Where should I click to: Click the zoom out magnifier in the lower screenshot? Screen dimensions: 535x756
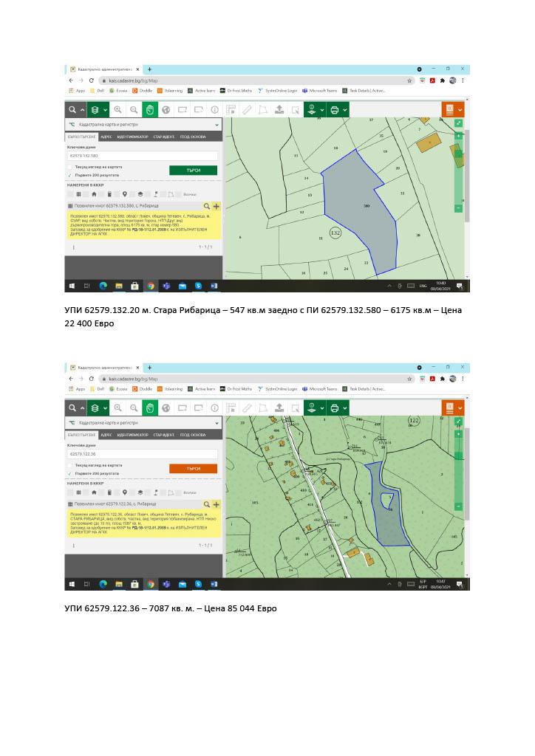pyautogui.click(x=134, y=408)
